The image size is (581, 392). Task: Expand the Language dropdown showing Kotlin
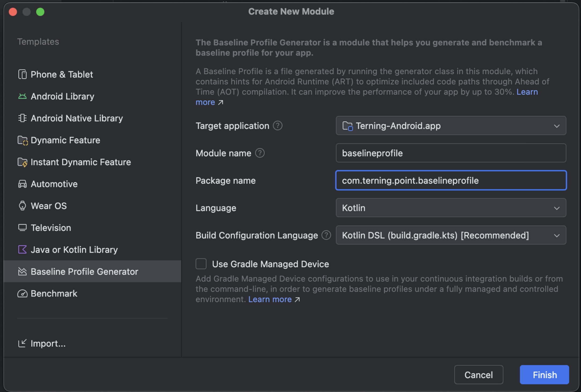pyautogui.click(x=451, y=208)
